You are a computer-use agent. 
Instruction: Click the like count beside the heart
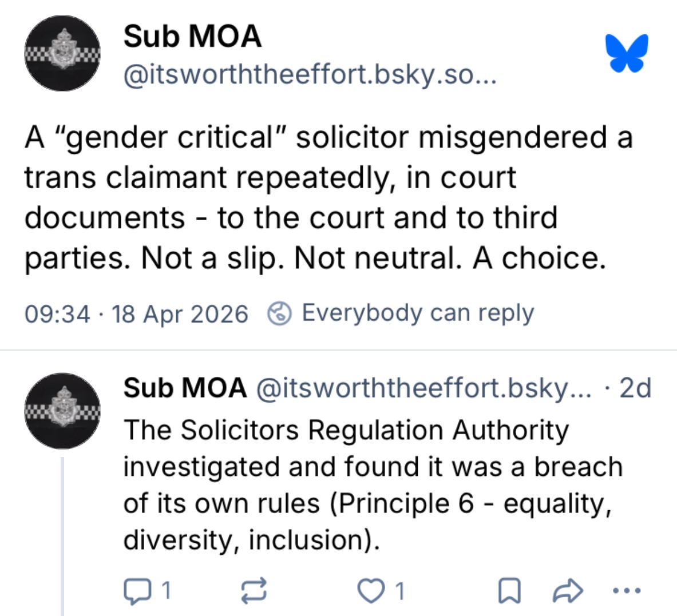400,591
